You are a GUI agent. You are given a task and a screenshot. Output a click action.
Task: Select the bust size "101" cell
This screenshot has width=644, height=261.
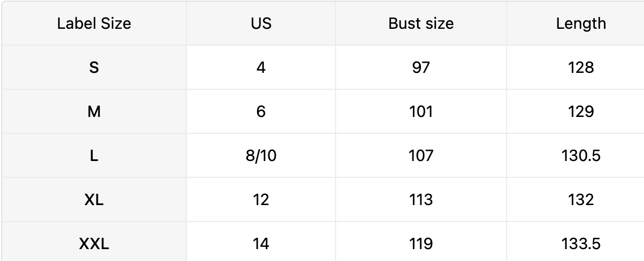tap(421, 112)
